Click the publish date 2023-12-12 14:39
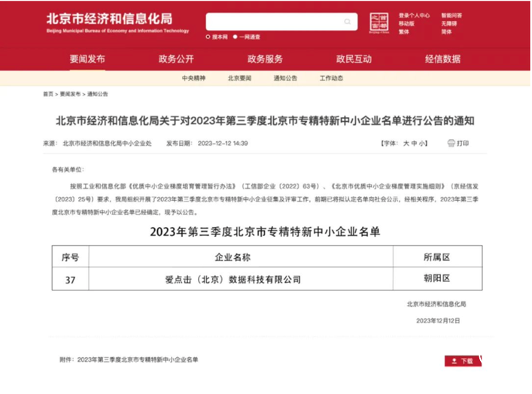This screenshot has width=532, height=394. point(223,144)
